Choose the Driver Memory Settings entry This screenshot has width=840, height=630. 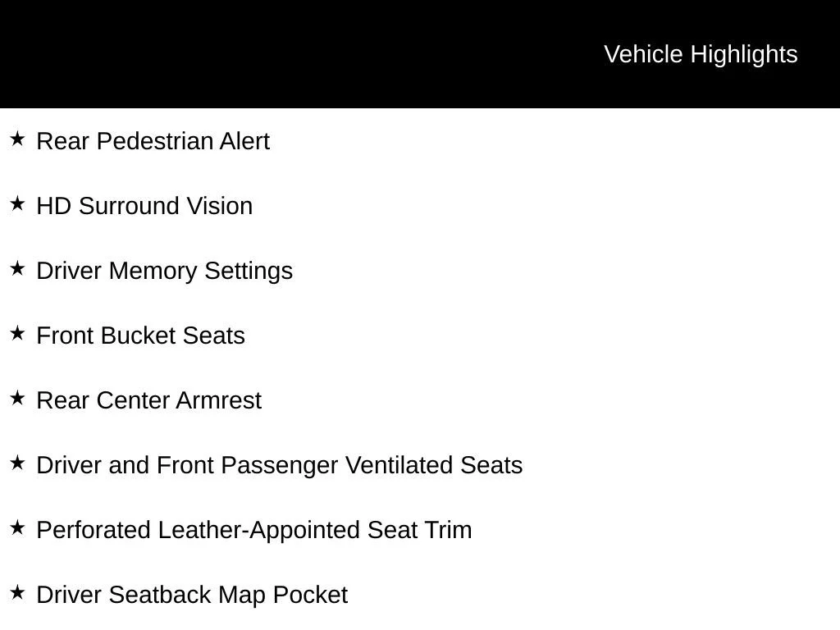point(164,272)
